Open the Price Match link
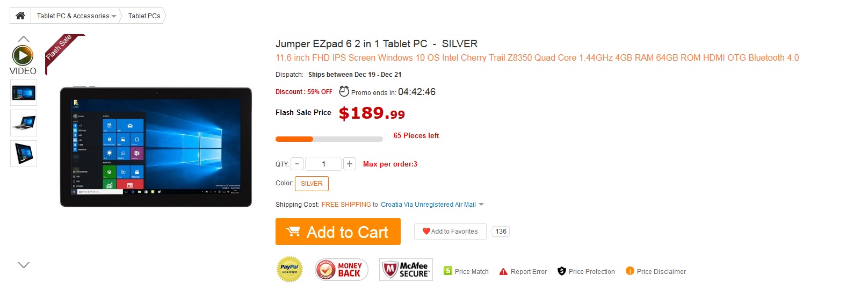 point(466,272)
